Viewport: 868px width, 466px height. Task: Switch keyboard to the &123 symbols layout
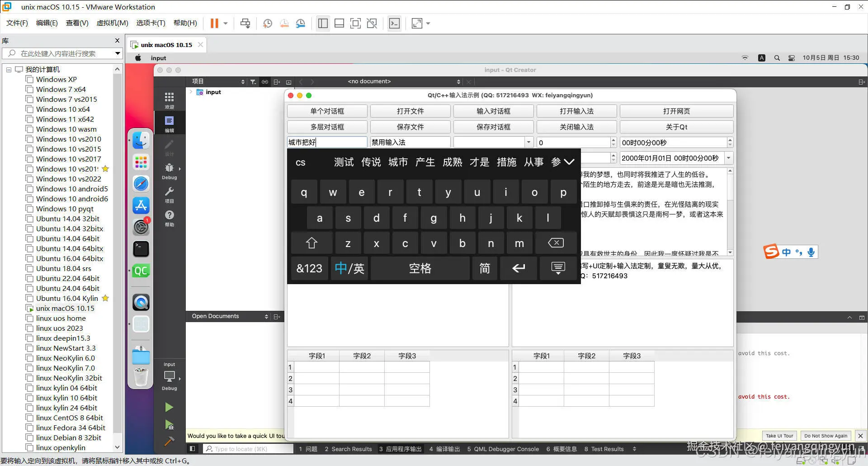click(x=309, y=268)
